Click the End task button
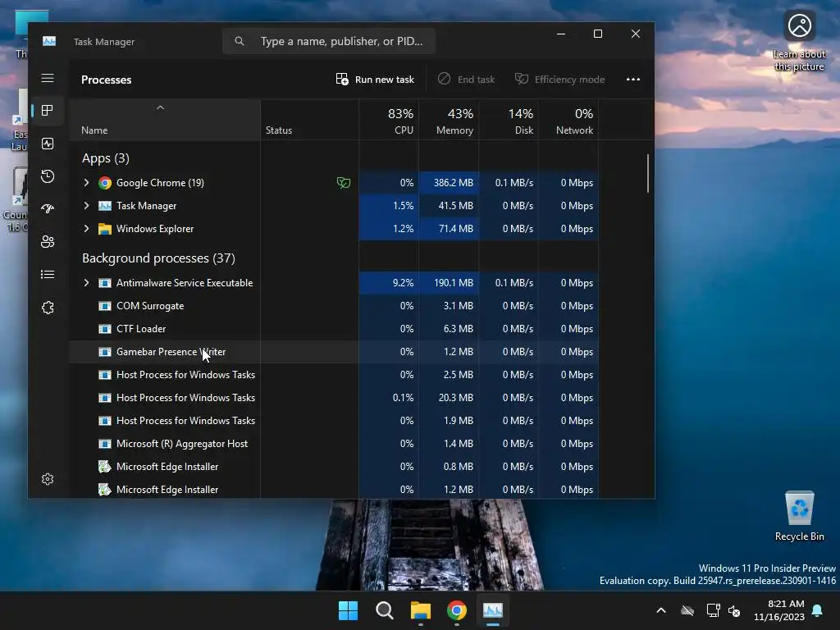 point(466,80)
